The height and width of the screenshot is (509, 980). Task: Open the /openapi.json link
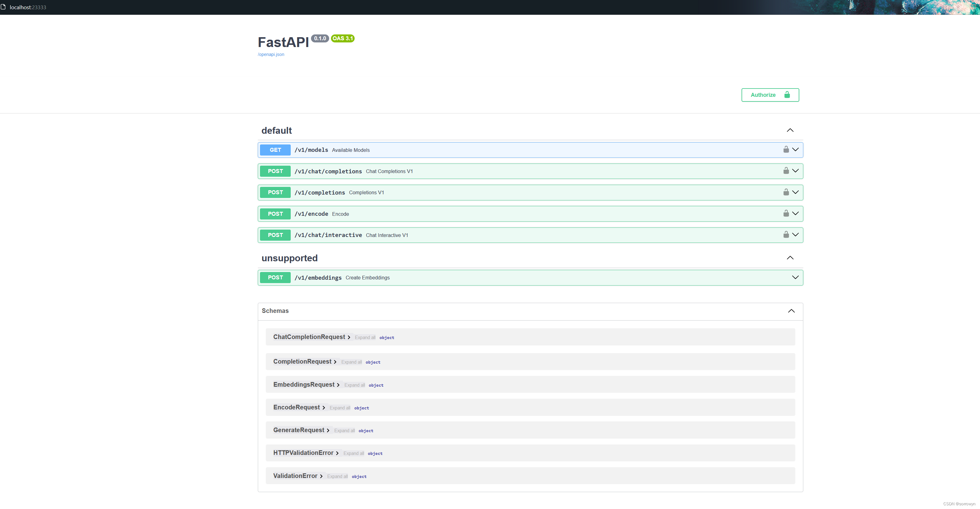pyautogui.click(x=271, y=54)
